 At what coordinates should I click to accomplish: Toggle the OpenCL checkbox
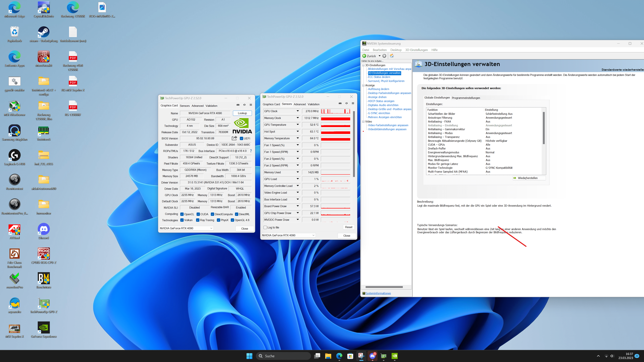(182, 214)
